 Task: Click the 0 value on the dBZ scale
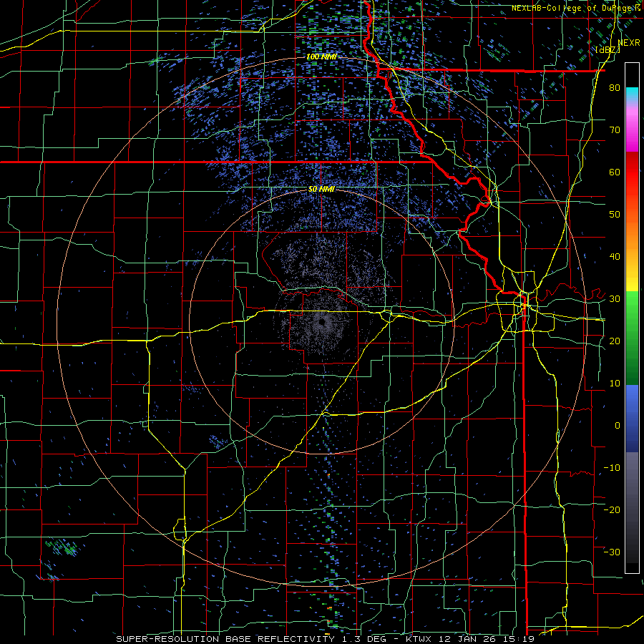(x=618, y=426)
